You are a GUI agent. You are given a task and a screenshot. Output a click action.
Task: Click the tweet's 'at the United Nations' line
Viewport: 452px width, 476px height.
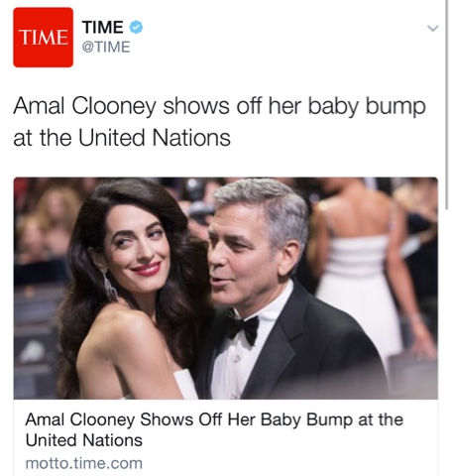tap(122, 138)
